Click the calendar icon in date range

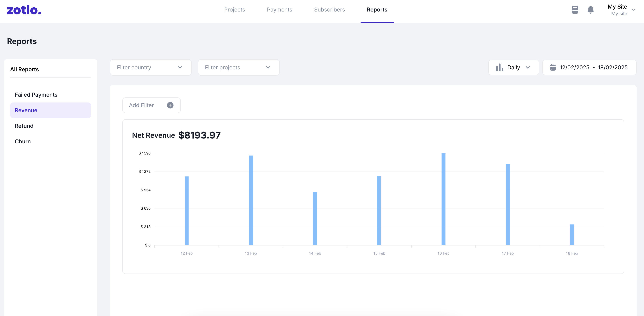pos(553,67)
